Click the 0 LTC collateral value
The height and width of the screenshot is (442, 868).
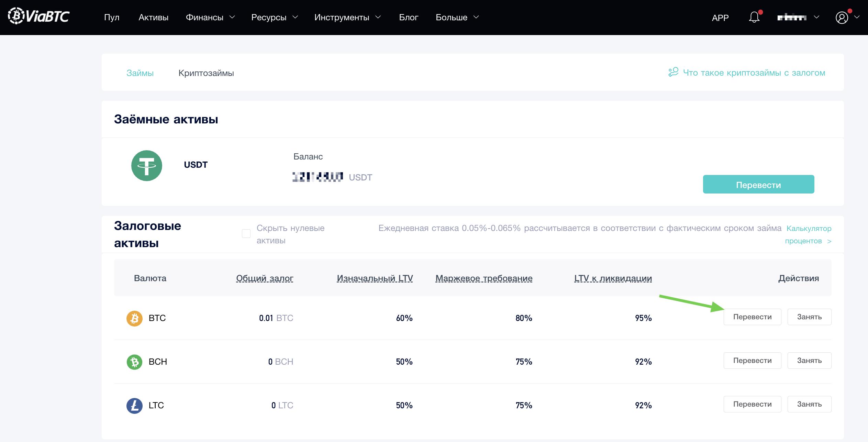coord(282,405)
